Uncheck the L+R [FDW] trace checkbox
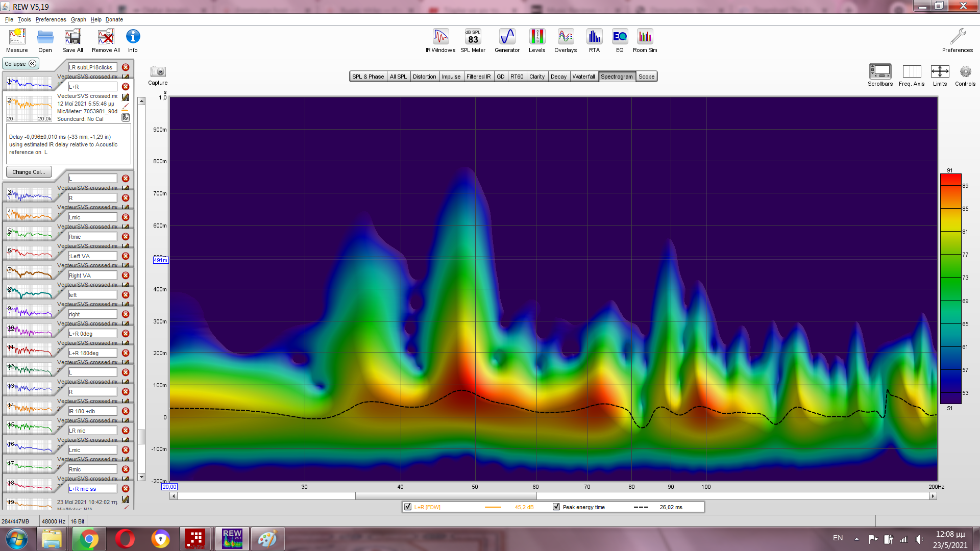The height and width of the screenshot is (551, 980). 408,507
